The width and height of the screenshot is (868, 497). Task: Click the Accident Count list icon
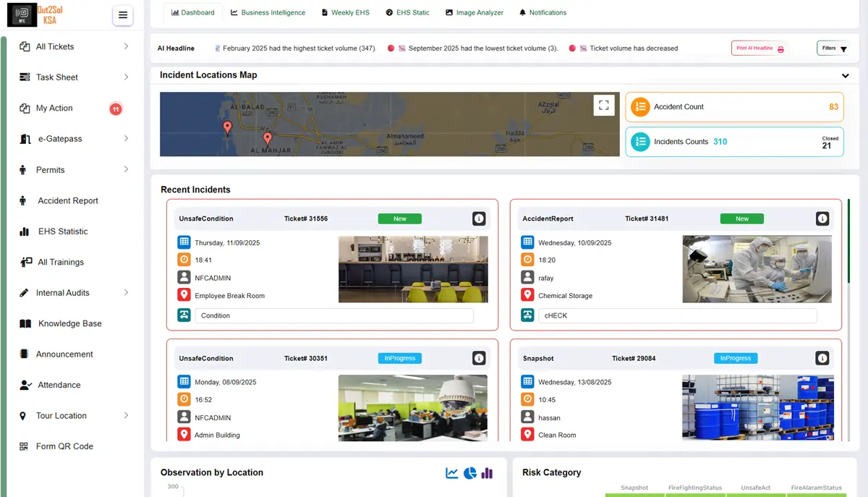click(640, 107)
